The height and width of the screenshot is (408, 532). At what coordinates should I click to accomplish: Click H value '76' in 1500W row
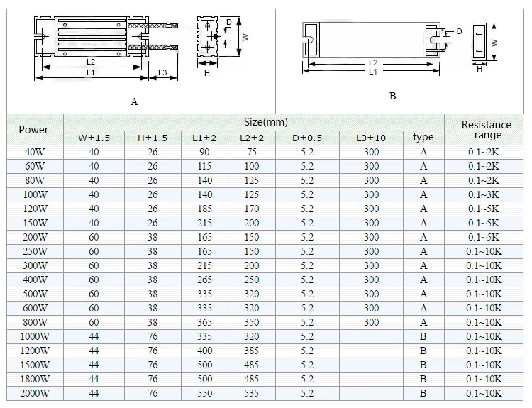click(x=153, y=365)
